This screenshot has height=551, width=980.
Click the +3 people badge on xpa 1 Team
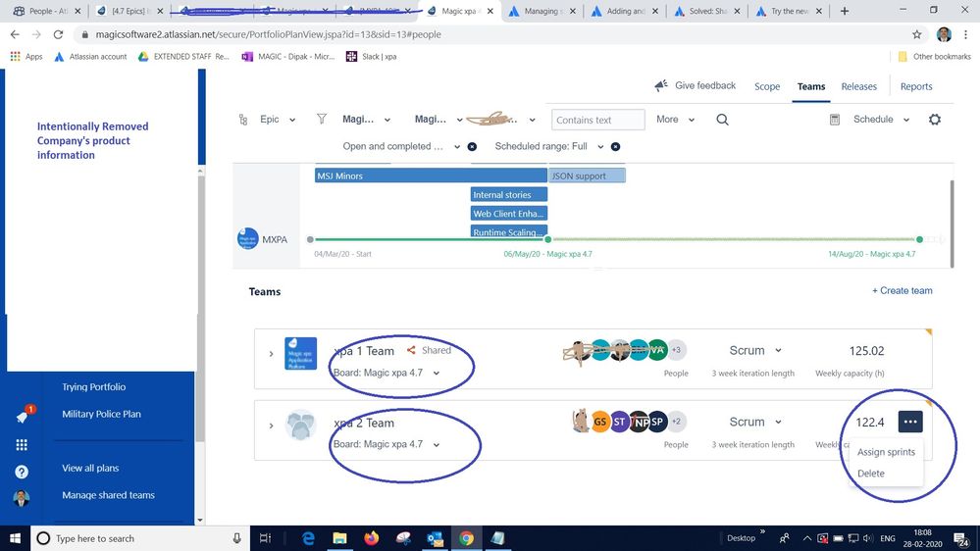(676, 350)
